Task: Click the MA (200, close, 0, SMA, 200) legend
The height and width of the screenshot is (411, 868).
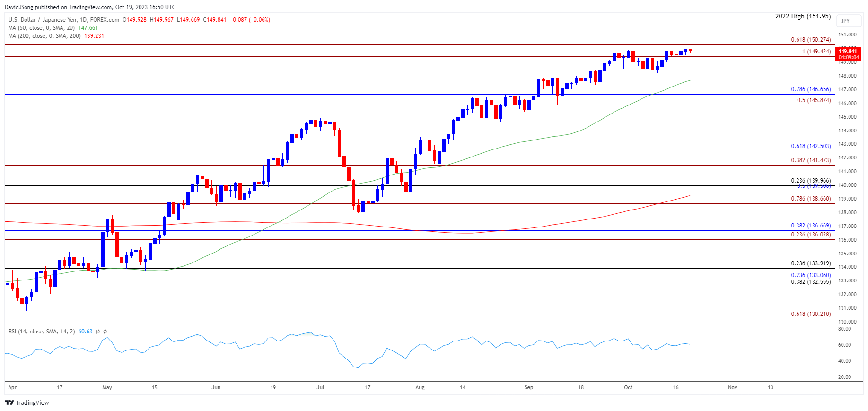Action: [44, 36]
